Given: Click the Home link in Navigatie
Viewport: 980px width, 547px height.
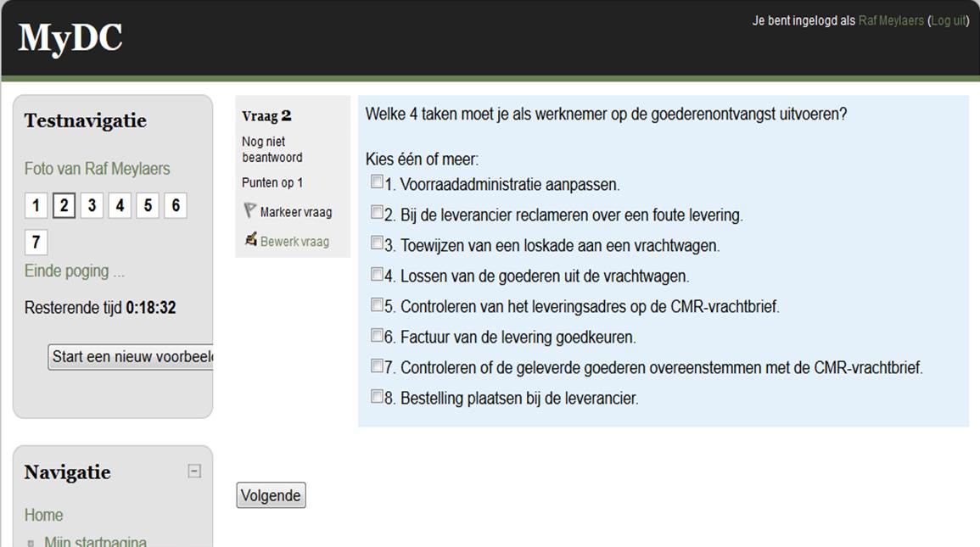Looking at the screenshot, I should tap(43, 515).
